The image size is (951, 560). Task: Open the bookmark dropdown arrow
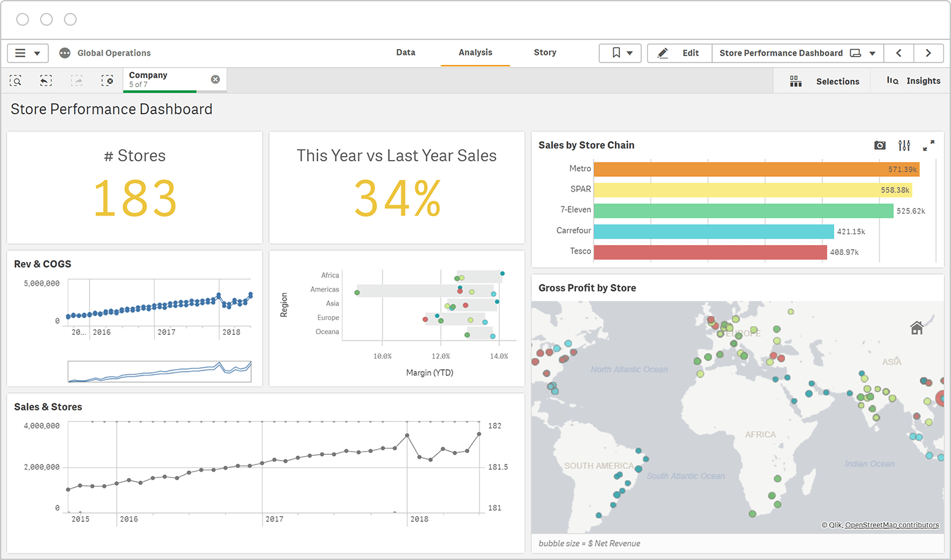point(630,53)
